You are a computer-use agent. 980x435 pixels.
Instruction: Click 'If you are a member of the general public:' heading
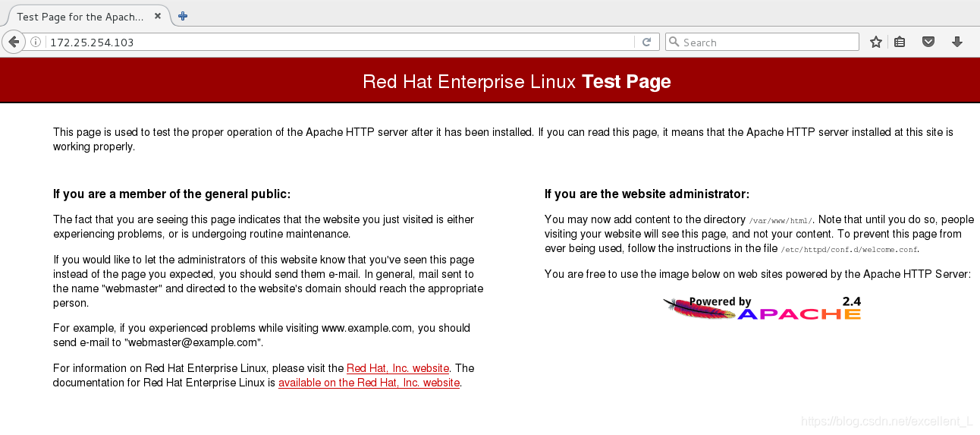tap(171, 194)
